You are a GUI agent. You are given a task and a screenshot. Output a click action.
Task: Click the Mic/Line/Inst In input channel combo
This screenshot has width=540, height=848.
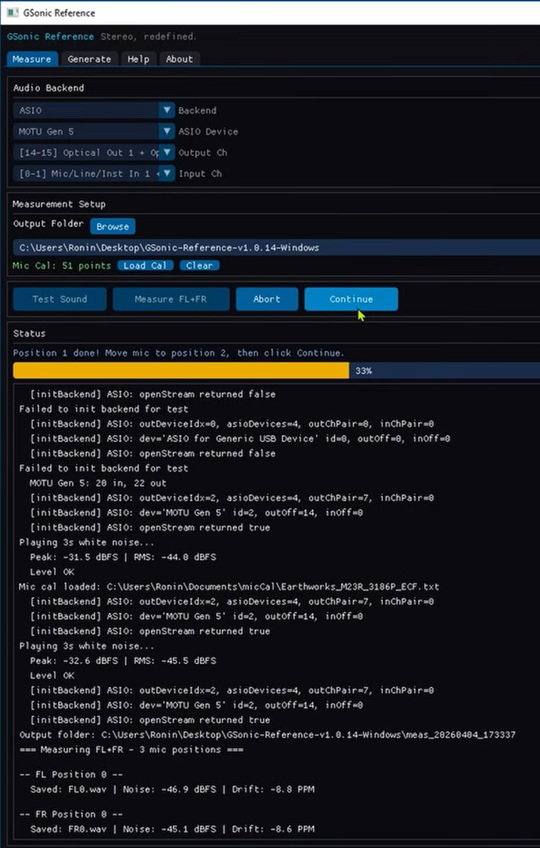(94, 173)
